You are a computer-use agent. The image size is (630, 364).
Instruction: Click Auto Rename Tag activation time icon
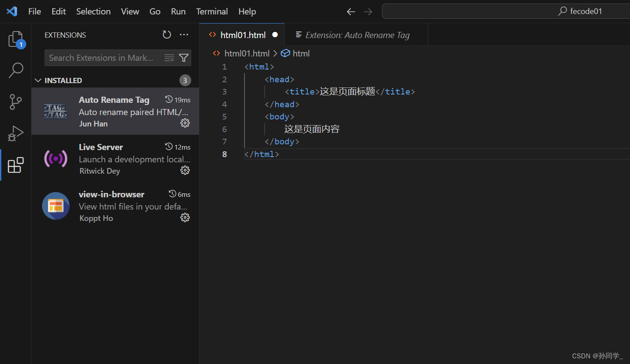(x=169, y=99)
